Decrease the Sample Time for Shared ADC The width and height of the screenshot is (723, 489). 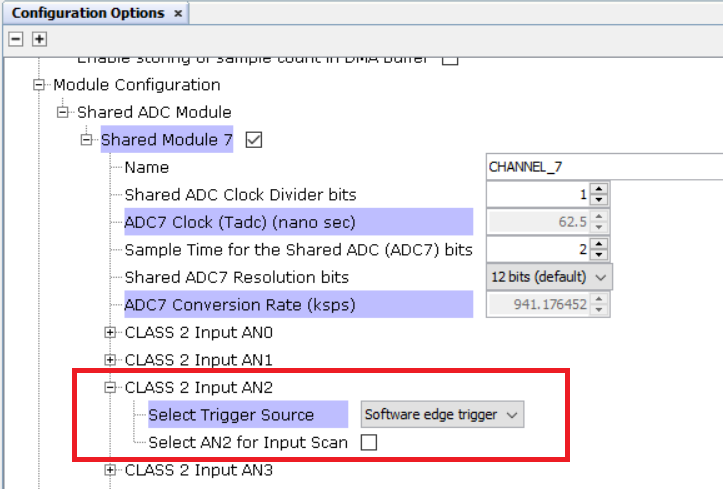coord(598,255)
